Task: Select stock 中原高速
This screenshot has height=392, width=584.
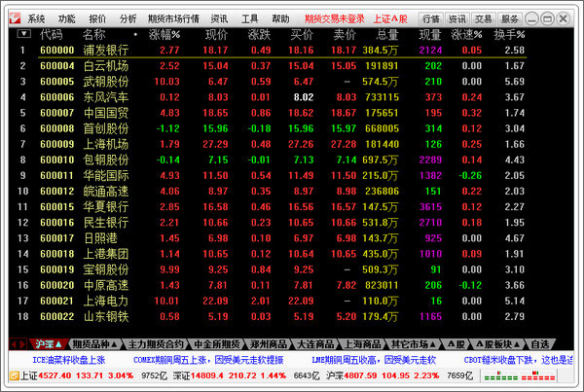Action: [106, 285]
